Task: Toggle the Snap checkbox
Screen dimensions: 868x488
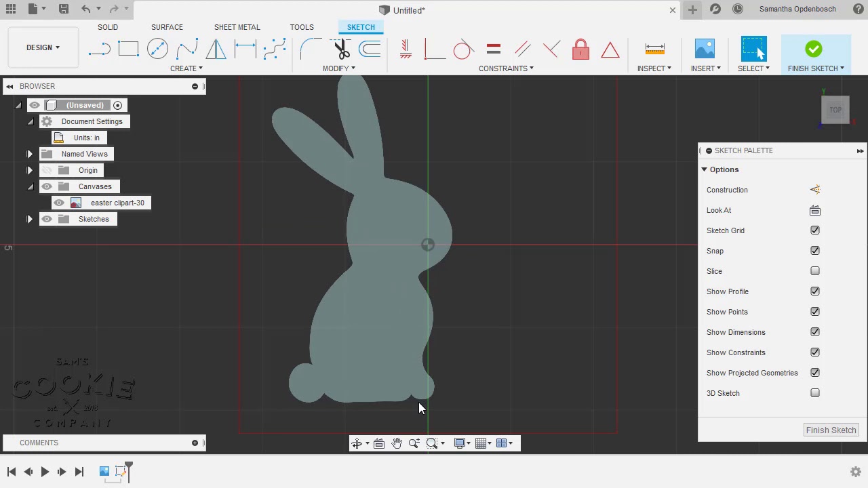Action: (x=815, y=251)
